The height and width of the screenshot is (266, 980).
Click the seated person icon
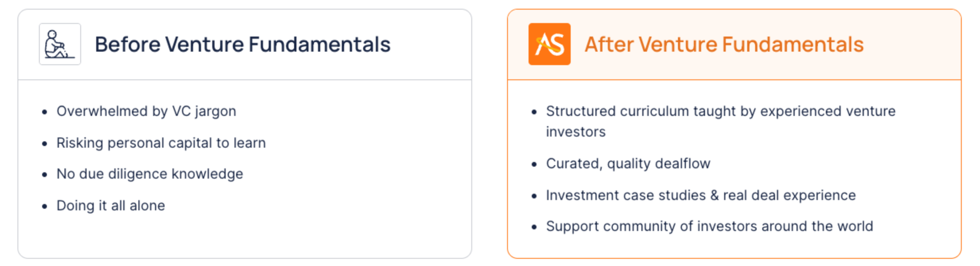click(x=60, y=44)
